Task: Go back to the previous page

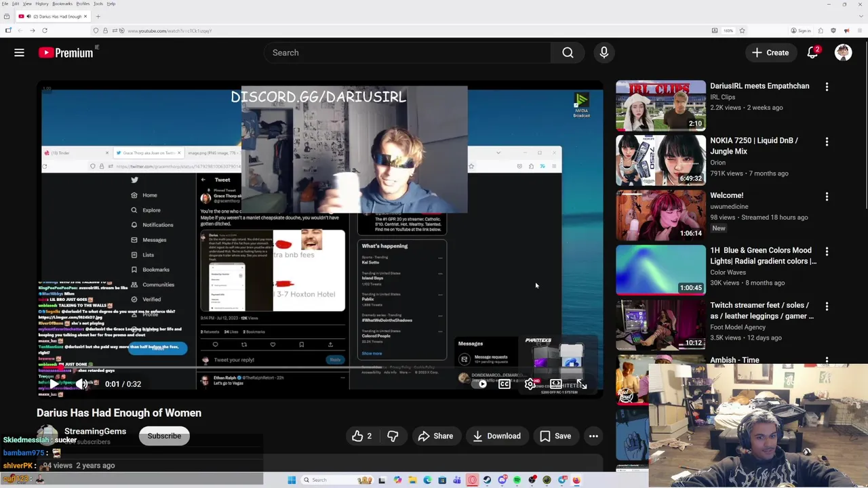Action: 20,30
